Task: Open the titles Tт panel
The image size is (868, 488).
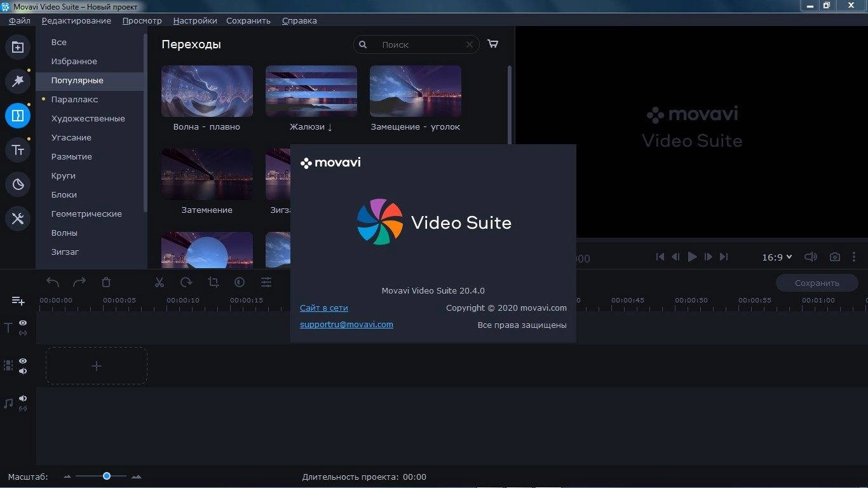Action: click(x=18, y=150)
